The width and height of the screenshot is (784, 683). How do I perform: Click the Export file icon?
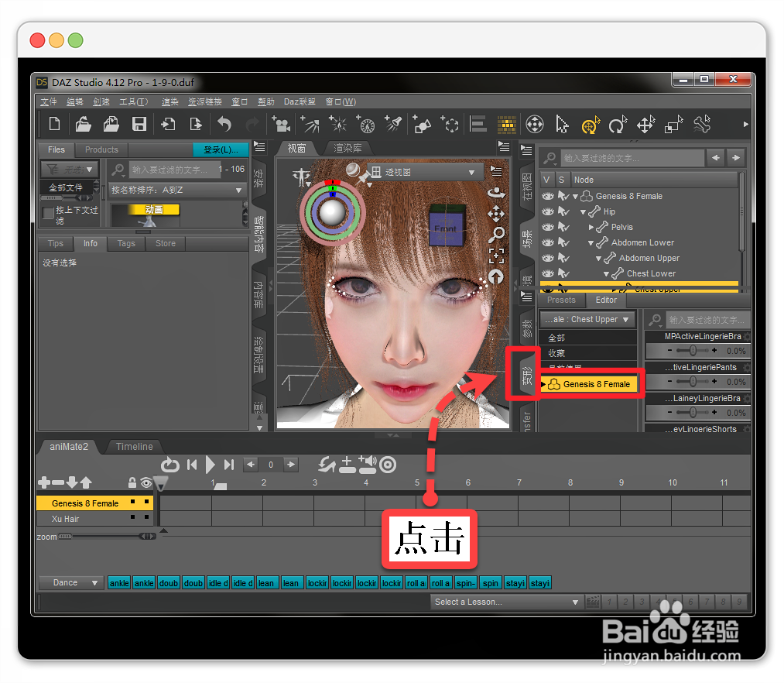click(196, 124)
